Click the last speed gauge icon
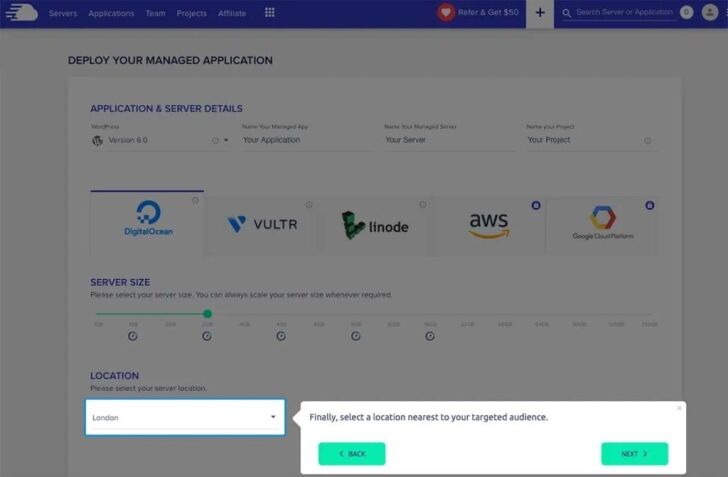 (x=430, y=336)
